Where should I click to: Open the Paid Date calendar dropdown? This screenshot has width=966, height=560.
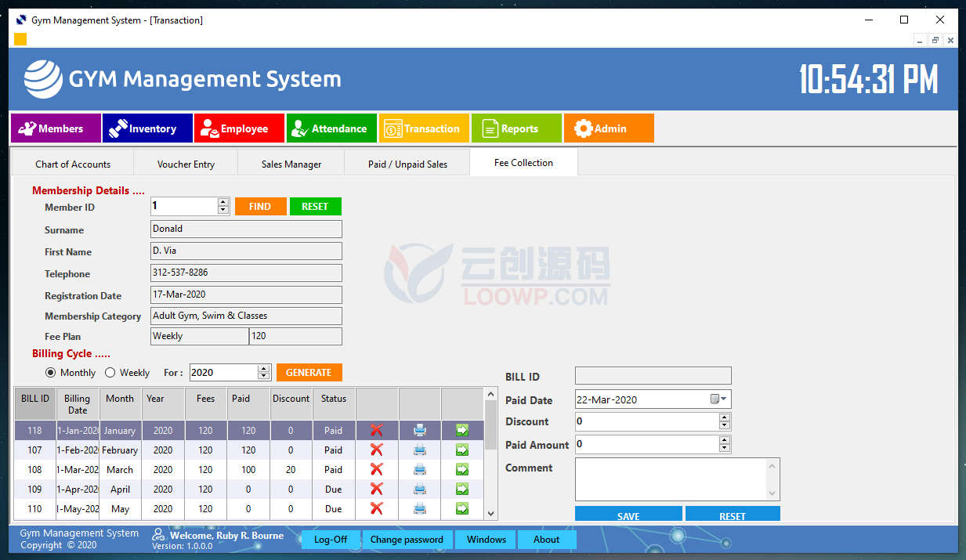tap(719, 399)
